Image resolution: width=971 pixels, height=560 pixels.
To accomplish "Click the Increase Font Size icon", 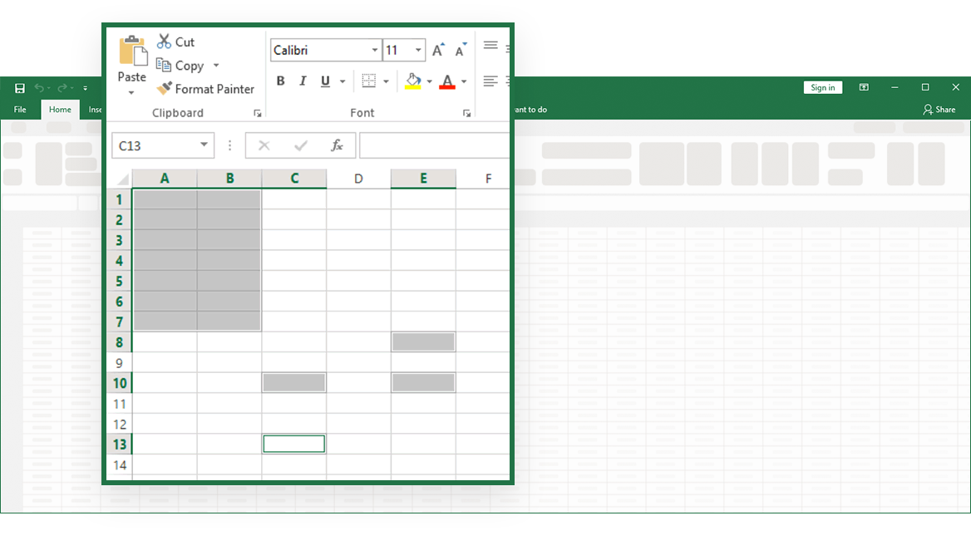I will pyautogui.click(x=438, y=51).
